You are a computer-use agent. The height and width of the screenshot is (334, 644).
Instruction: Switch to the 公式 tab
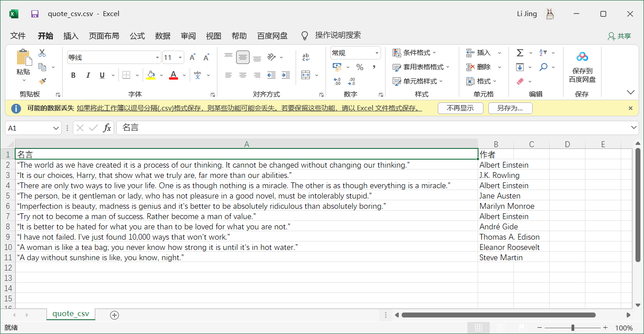[x=137, y=36]
